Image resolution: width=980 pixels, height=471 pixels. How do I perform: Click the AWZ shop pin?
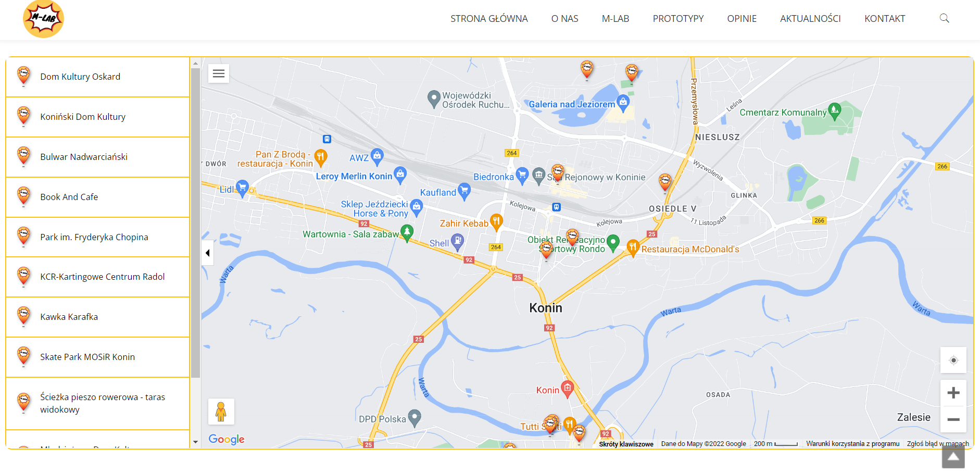[377, 156]
